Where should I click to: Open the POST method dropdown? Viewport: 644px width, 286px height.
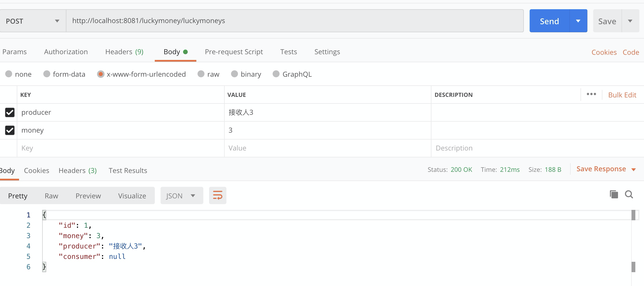[x=33, y=21]
